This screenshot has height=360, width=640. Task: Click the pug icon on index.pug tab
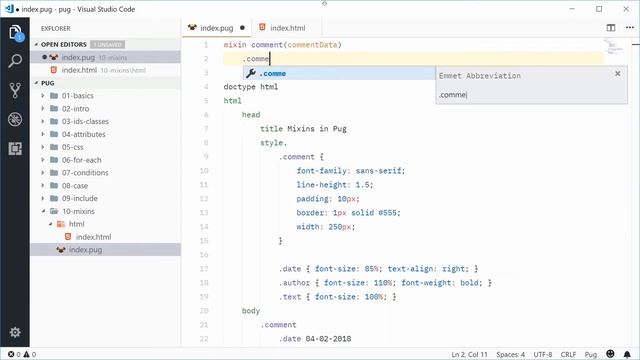192,28
